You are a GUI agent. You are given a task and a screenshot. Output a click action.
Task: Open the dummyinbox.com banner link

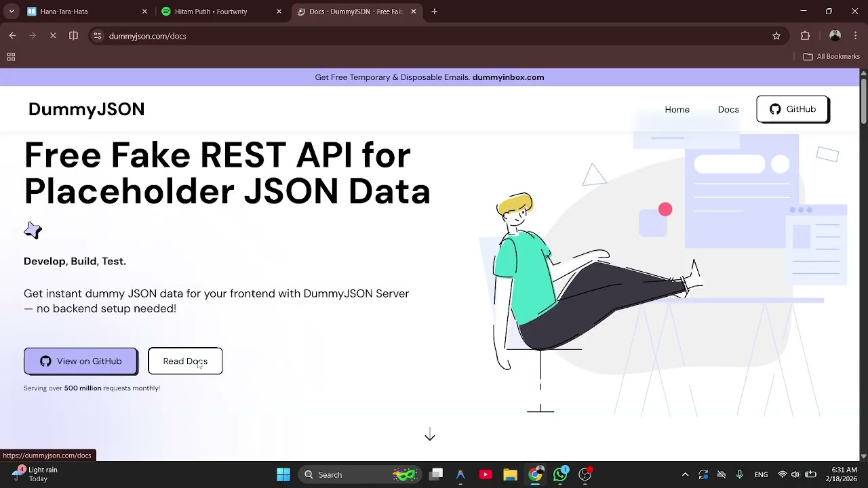508,77
